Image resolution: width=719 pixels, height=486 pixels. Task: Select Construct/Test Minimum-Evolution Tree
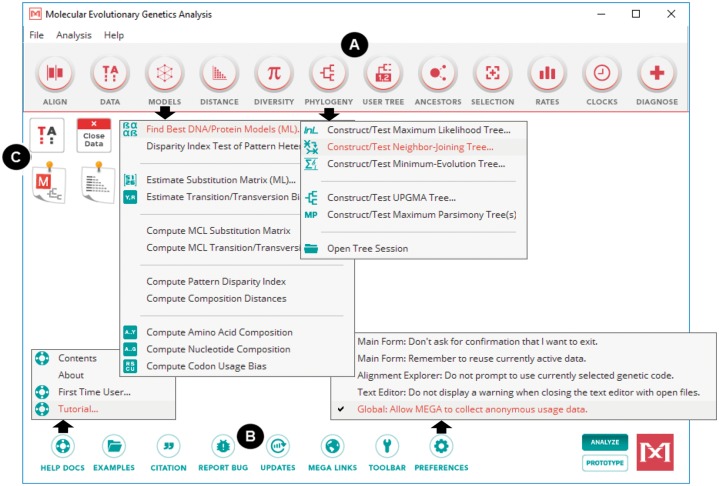414,164
